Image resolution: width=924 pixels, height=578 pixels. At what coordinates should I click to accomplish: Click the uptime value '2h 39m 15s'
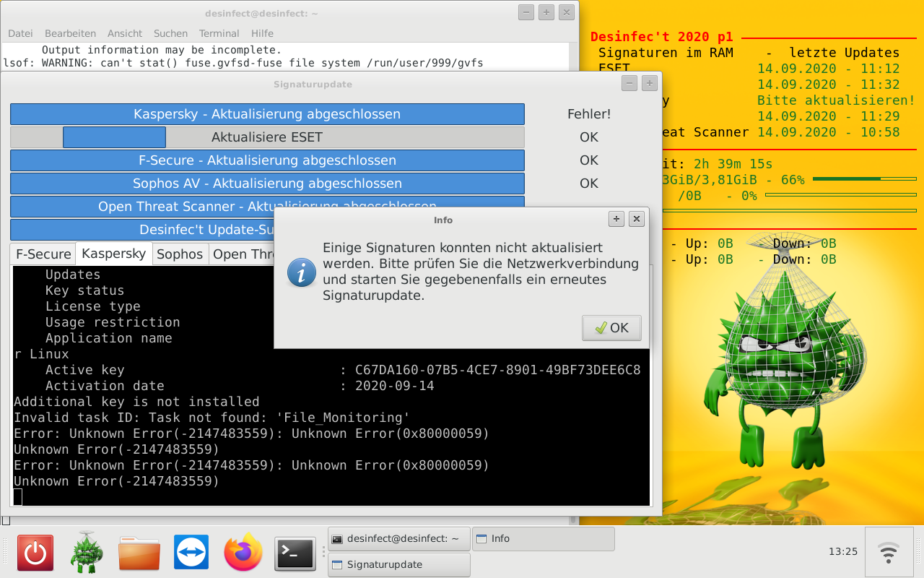733,164
